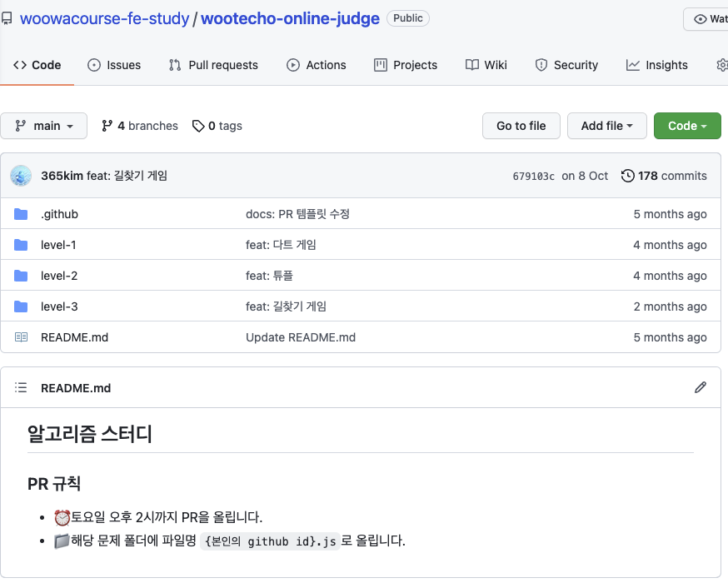This screenshot has height=588, width=728.
Task: Click the level-1 folder icon
Action: pos(21,245)
